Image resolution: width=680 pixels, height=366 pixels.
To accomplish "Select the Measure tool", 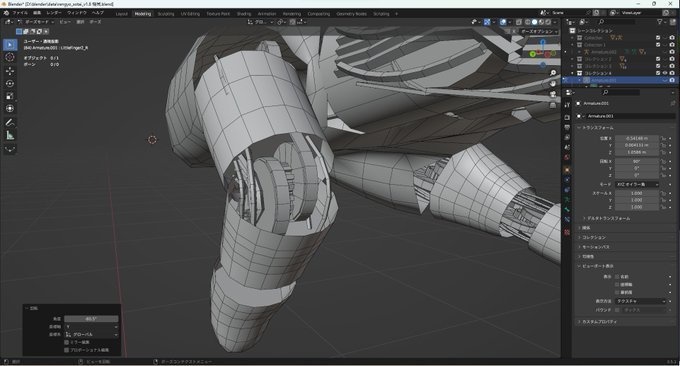I will [x=10, y=135].
